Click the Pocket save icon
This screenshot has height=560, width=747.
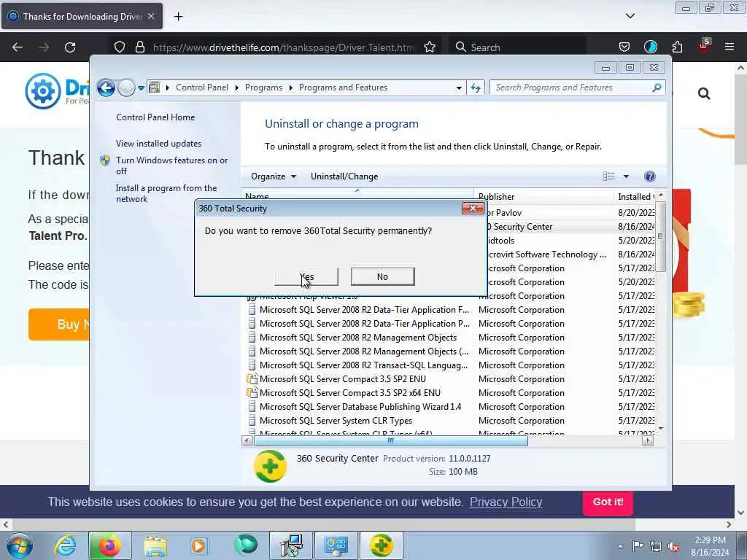[x=624, y=47]
